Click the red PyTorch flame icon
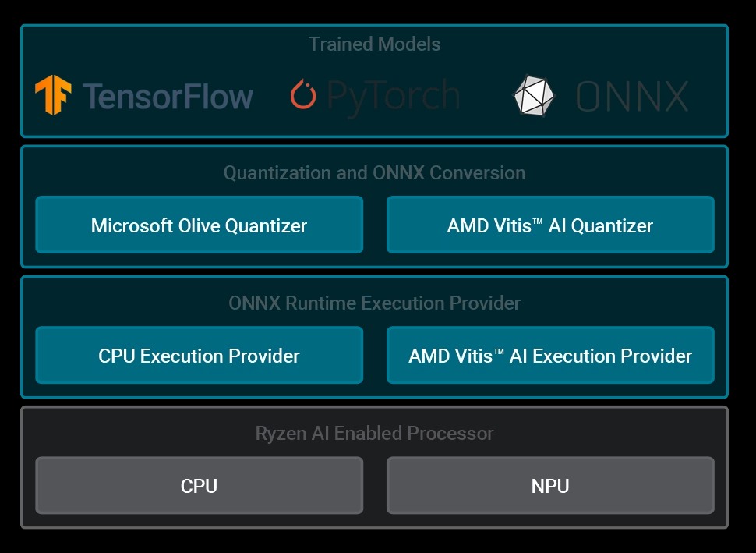The height and width of the screenshot is (553, 756). point(303,95)
